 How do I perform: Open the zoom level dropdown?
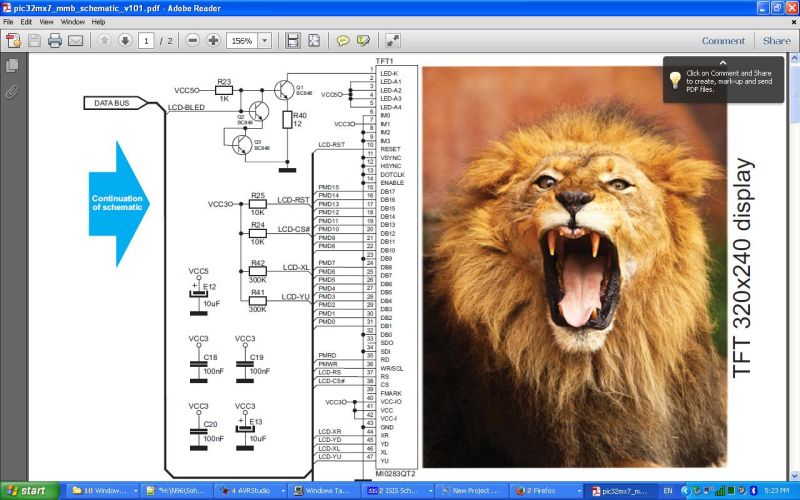point(264,40)
